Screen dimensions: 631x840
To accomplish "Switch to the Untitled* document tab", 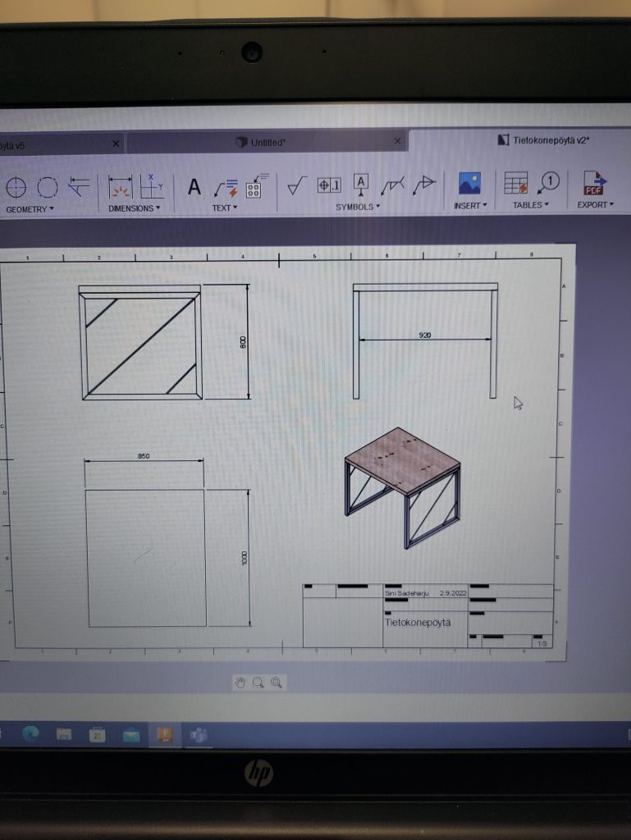I will tap(267, 143).
